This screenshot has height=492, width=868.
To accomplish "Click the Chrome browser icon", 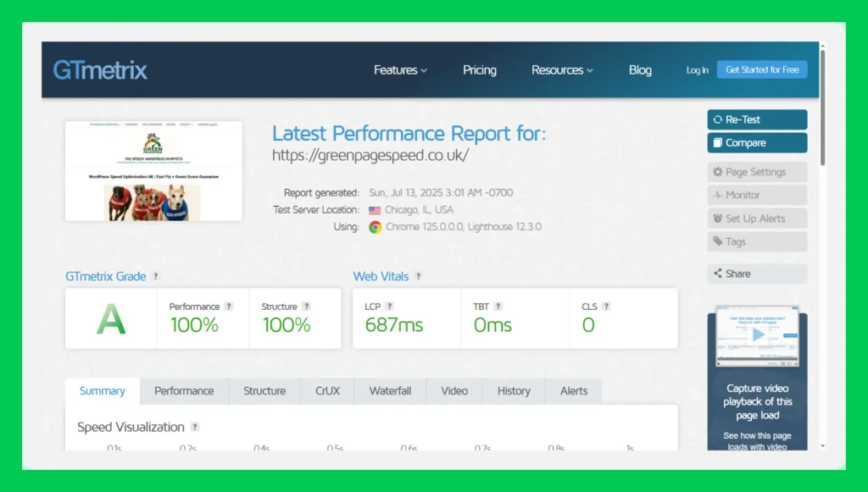I will pos(376,227).
